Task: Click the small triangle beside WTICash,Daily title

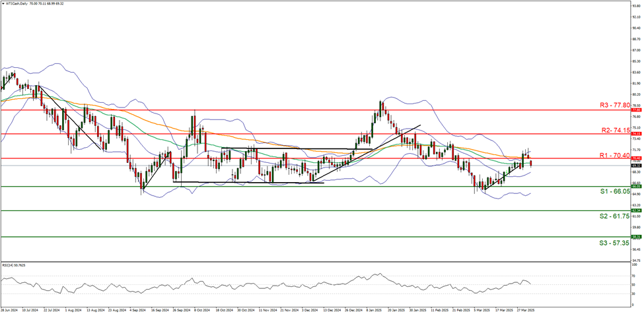Action: 4,3
